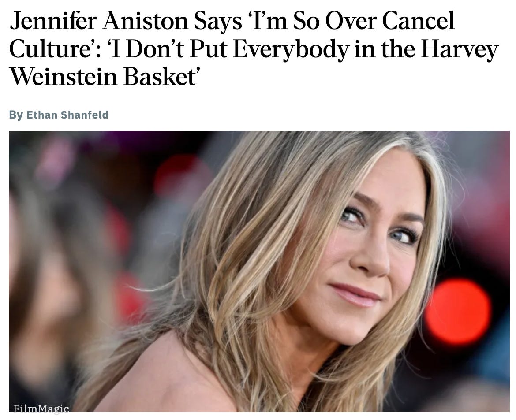Click the woman's blue eye in the photo
The width and height of the screenshot is (516, 420).
(402, 235)
